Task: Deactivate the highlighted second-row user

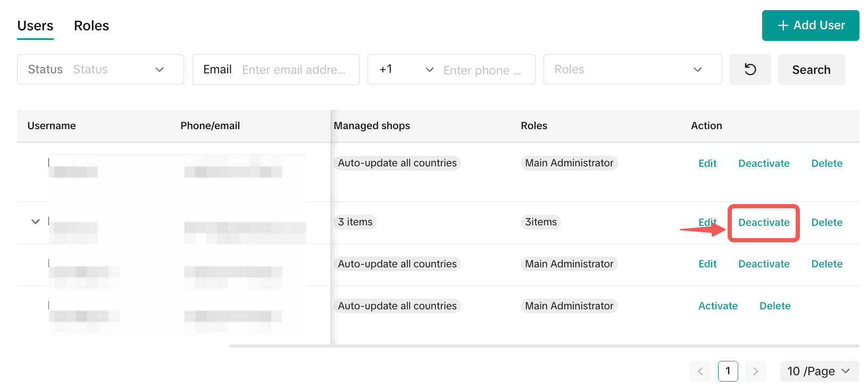Action: coord(763,223)
